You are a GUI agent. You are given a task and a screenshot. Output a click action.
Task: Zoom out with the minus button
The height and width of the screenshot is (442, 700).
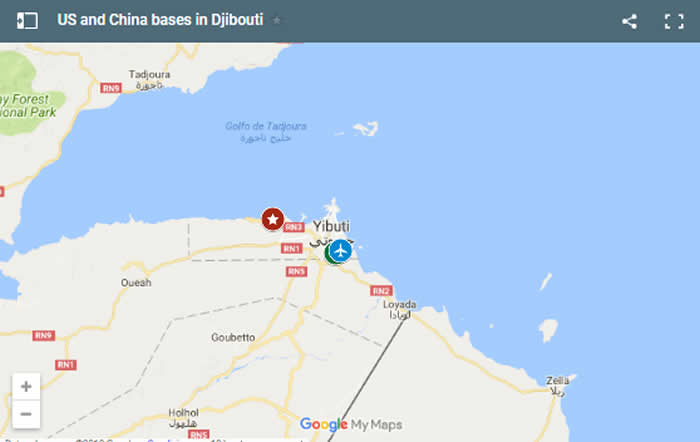26,414
